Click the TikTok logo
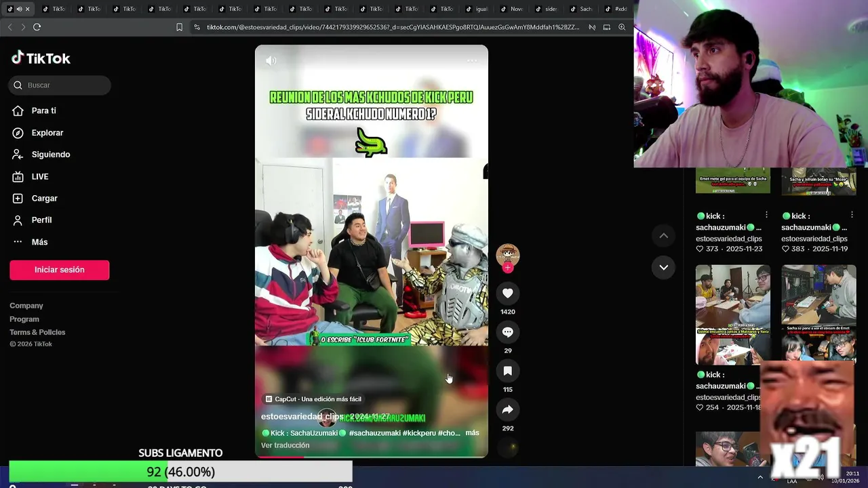 pyautogui.click(x=41, y=58)
